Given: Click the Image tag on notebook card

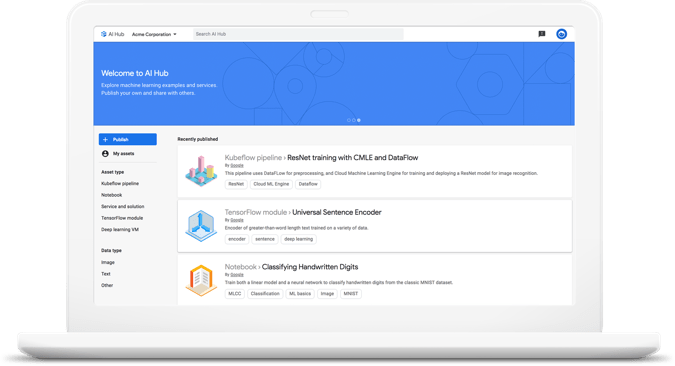Looking at the screenshot, I should tap(327, 294).
